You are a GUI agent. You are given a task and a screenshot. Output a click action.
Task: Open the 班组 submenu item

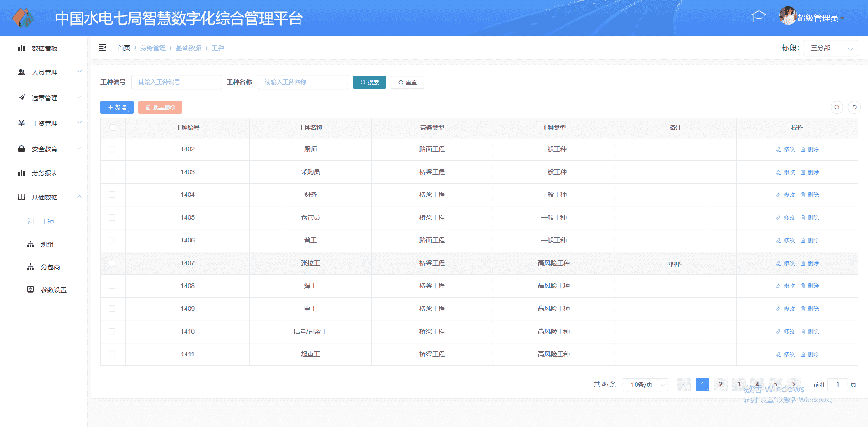tap(47, 244)
